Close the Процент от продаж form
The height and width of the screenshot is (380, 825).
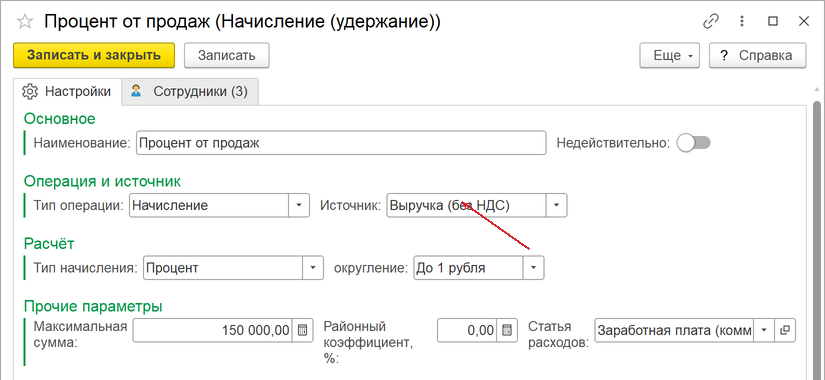[804, 21]
